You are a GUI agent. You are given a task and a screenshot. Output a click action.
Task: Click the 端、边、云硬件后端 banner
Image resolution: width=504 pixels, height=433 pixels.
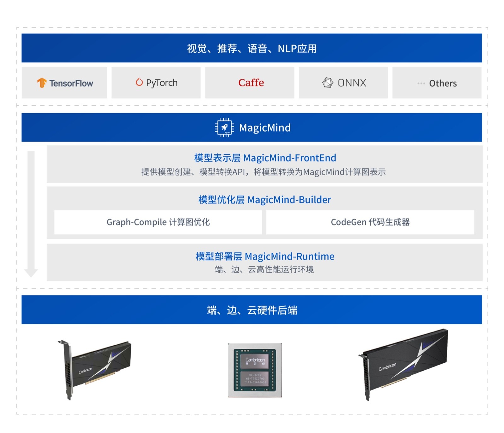click(252, 310)
